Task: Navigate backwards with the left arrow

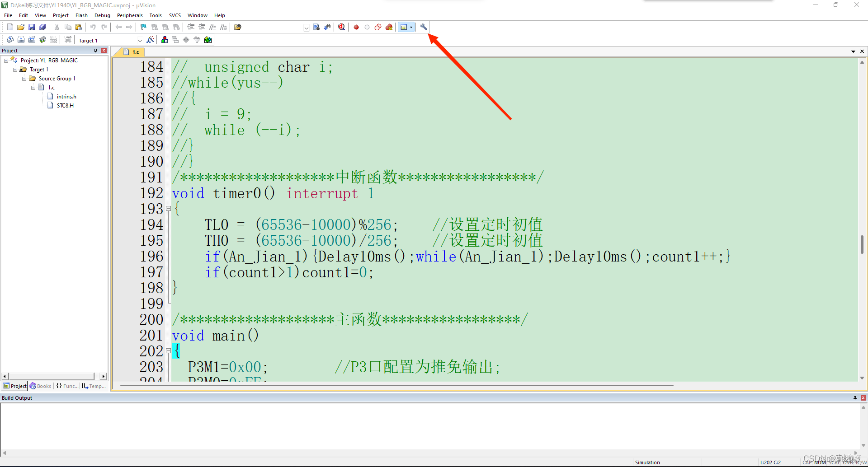Action: point(118,27)
